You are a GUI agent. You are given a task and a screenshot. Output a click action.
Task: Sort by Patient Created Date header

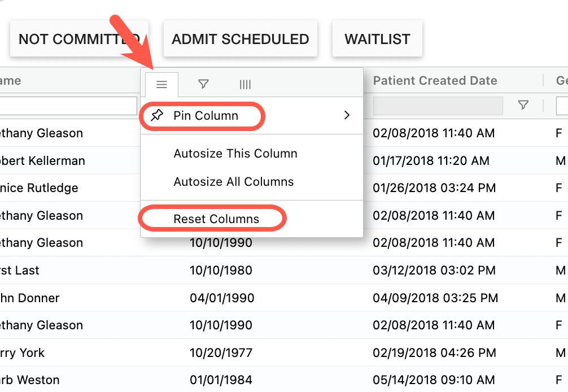pos(435,81)
